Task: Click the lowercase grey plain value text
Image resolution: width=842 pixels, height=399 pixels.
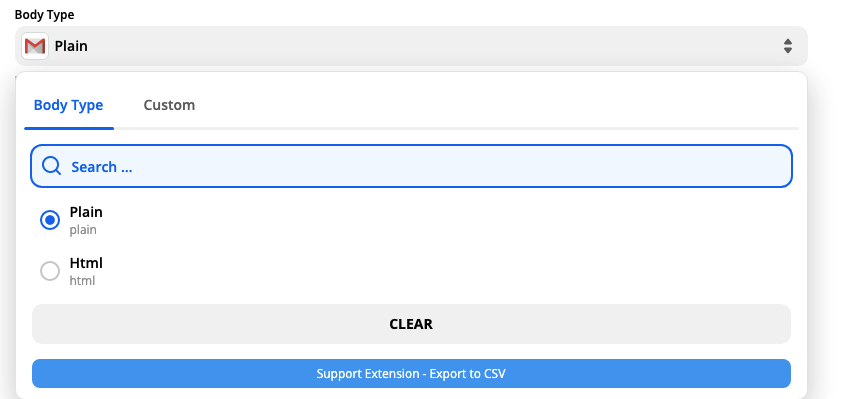Action: coord(83,230)
